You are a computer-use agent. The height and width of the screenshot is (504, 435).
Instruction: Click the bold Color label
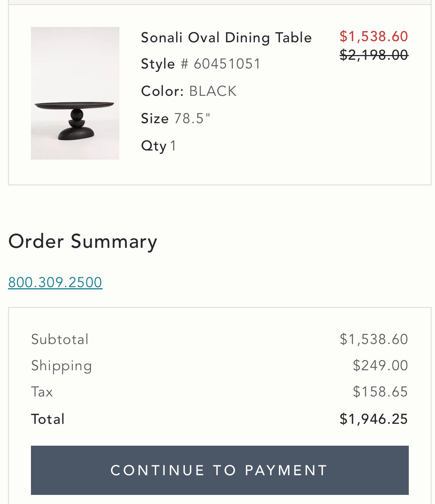[x=162, y=91]
